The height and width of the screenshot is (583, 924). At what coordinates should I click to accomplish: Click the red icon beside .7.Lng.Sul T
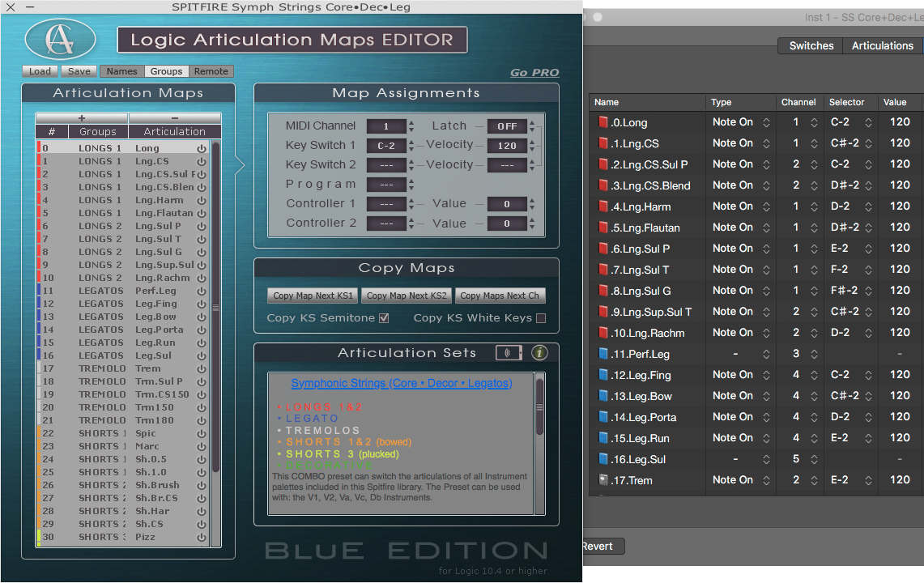[603, 270]
